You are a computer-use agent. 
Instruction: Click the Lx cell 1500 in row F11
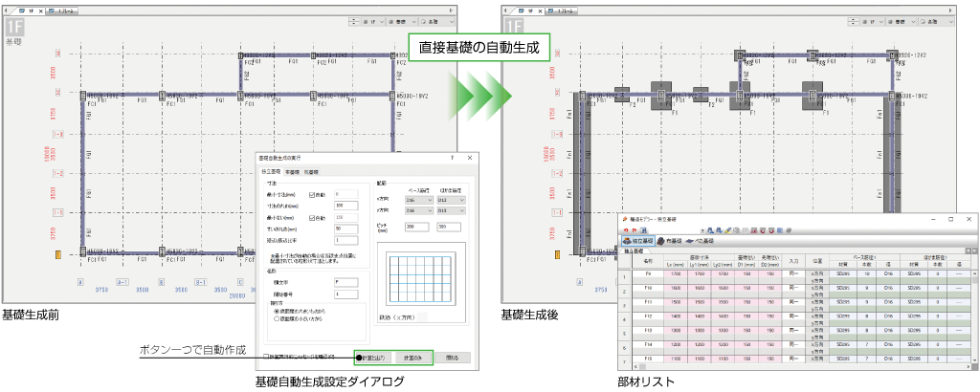point(676,302)
